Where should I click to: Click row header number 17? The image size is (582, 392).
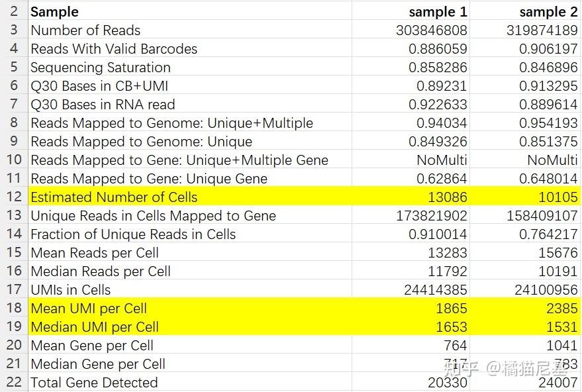coord(14,289)
